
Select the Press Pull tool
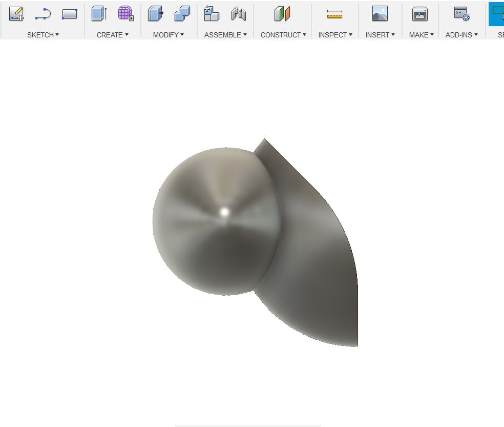(x=155, y=14)
